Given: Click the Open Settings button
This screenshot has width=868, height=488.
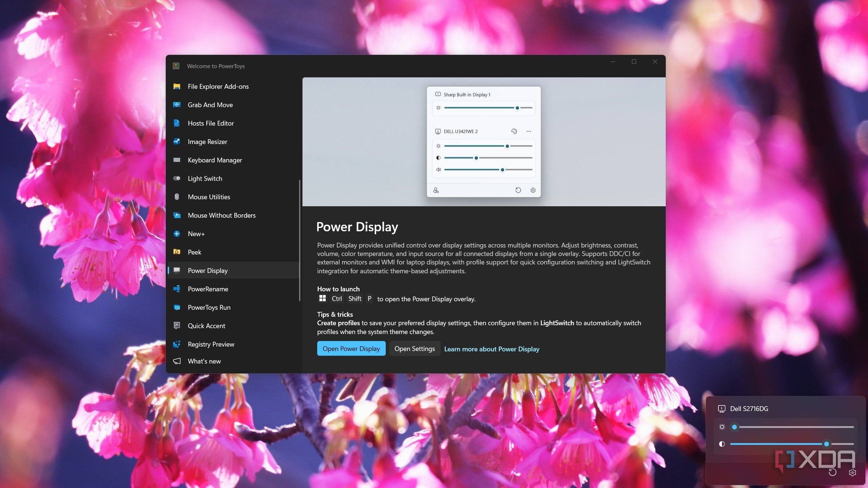Looking at the screenshot, I should coord(414,348).
